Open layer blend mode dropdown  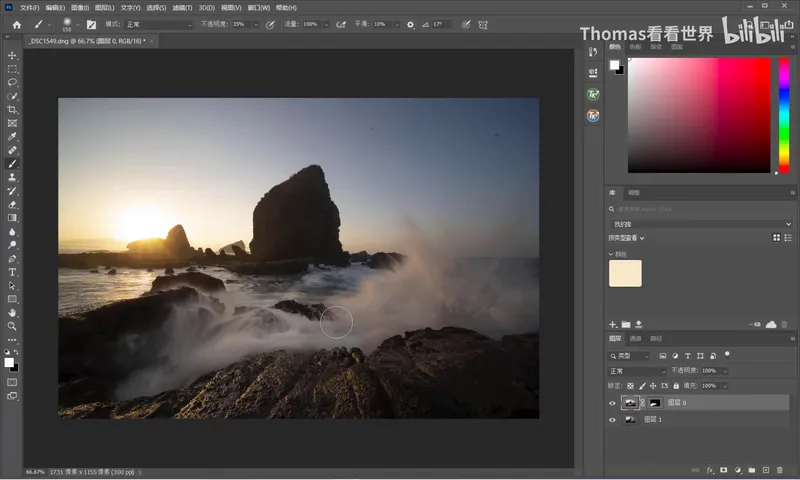638,371
